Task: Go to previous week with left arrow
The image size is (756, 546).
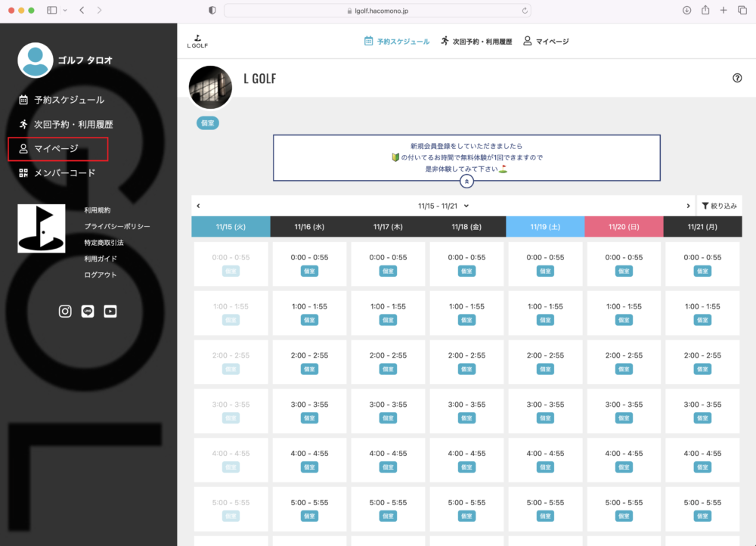Action: point(198,206)
